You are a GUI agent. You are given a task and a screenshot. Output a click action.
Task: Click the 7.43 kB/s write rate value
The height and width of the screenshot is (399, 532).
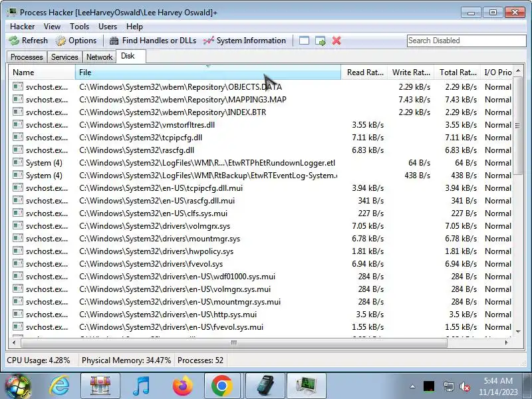pos(414,99)
